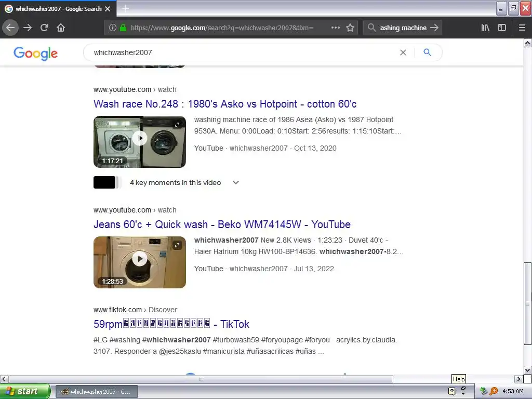Open the Firefox hamburger menu
Screen dimensions: 532x399
point(522,28)
